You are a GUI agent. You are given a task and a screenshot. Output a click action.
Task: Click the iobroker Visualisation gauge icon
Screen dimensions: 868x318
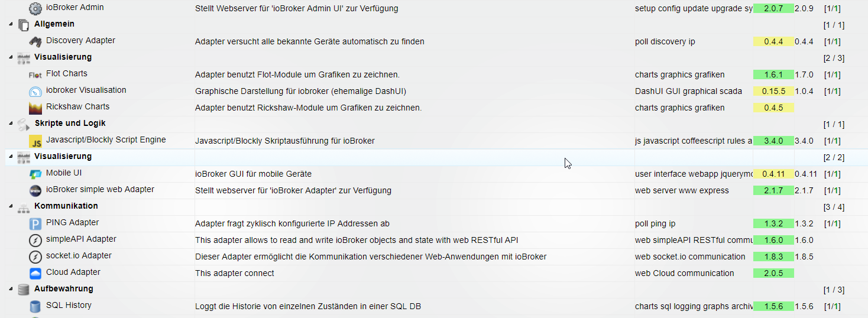coord(35,91)
